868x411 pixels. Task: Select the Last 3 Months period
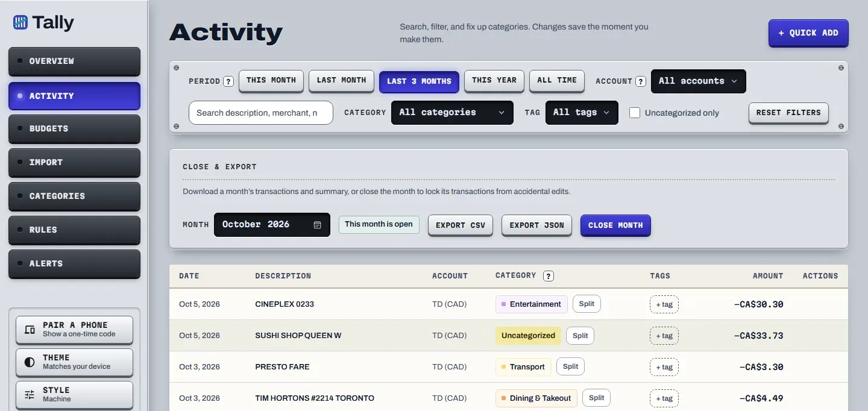pos(419,81)
